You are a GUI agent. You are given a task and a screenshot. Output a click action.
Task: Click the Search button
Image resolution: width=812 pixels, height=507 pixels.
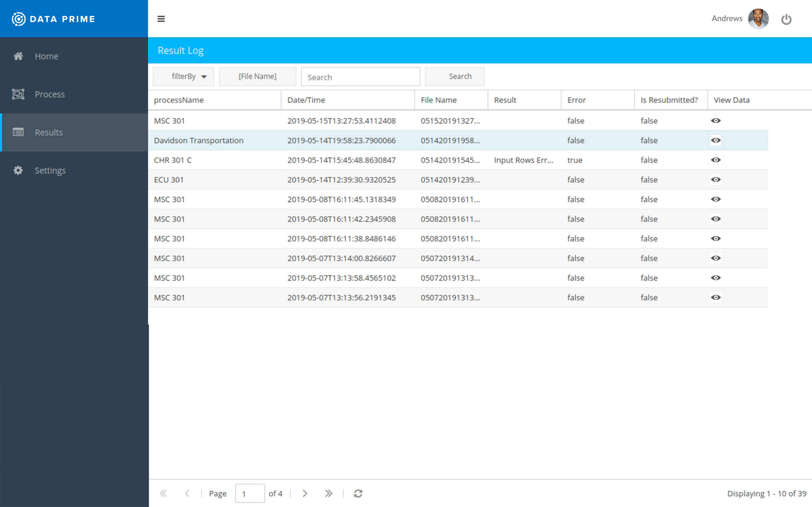460,77
